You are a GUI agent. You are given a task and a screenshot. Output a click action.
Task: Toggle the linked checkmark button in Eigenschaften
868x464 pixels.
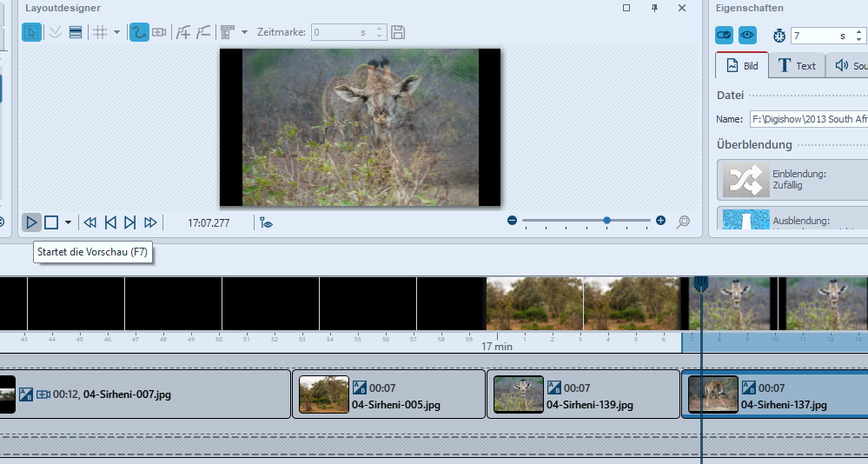(x=725, y=36)
